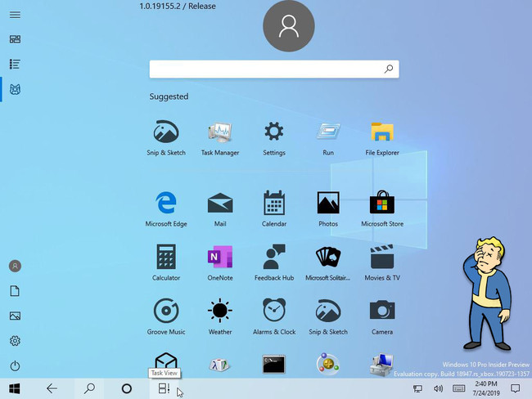The height and width of the screenshot is (399, 532).
Task: Launch Microsoft Solitaire
Action: point(328,262)
